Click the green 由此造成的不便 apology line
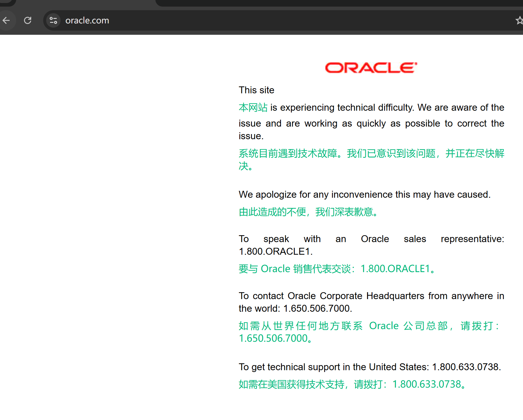This screenshot has height=420, width=523. [309, 212]
